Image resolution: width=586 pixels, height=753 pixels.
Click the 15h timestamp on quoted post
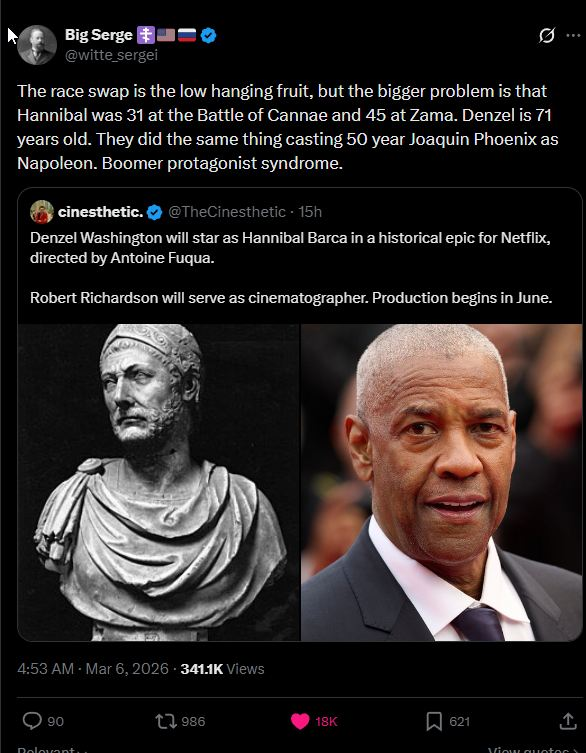[310, 212]
